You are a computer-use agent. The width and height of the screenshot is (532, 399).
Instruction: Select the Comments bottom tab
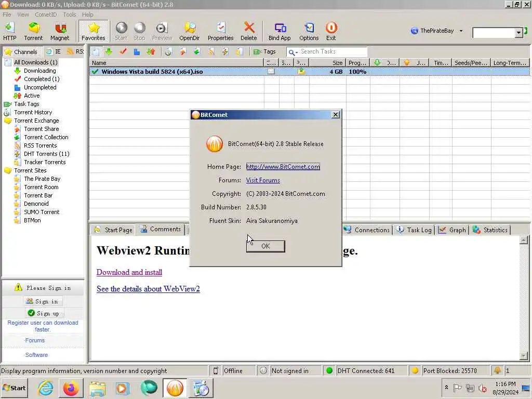[x=161, y=229]
